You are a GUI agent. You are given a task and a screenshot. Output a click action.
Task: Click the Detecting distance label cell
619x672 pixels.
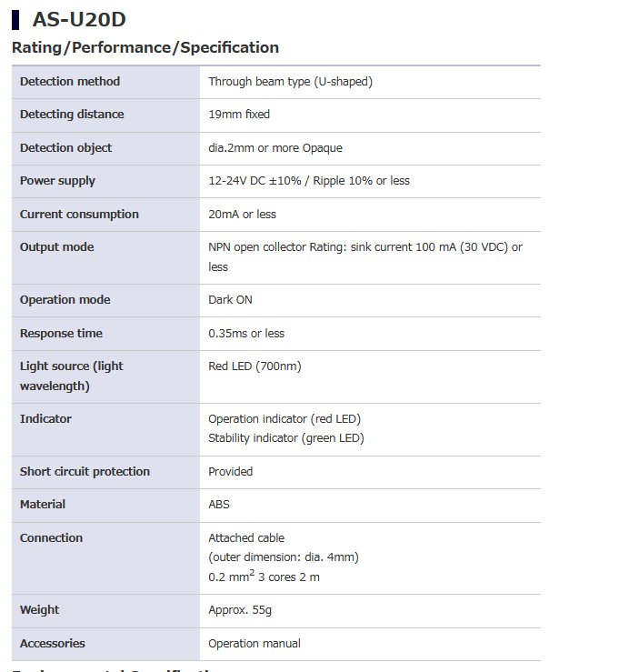[72, 115]
